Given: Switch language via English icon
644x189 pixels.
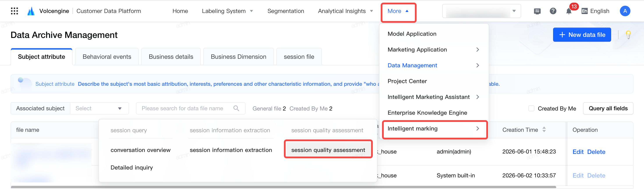Looking at the screenshot, I should [584, 11].
